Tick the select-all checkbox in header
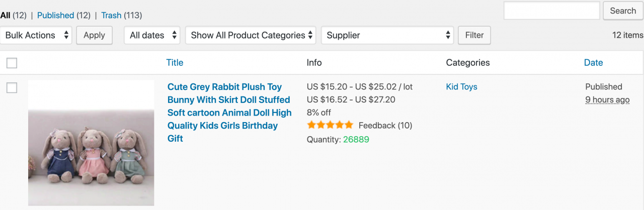This screenshot has height=210, width=644. click(x=12, y=63)
